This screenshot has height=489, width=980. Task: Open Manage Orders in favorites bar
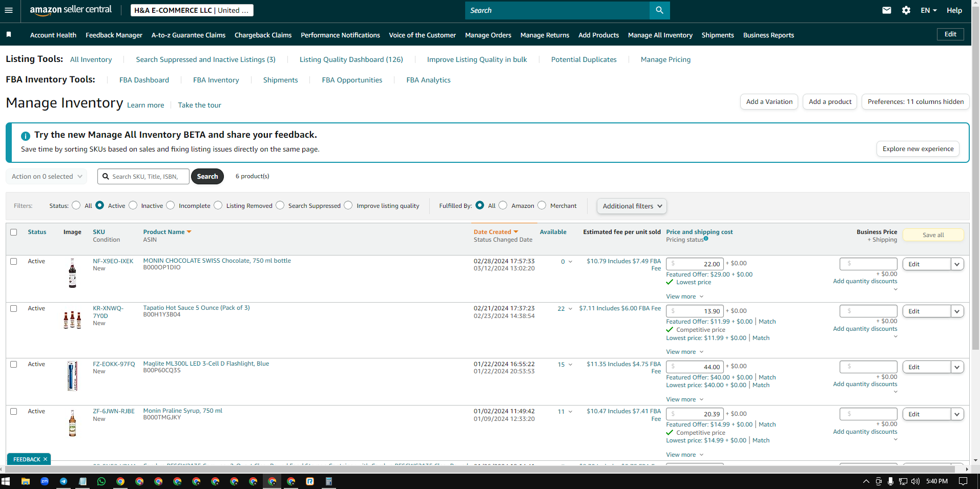click(488, 35)
